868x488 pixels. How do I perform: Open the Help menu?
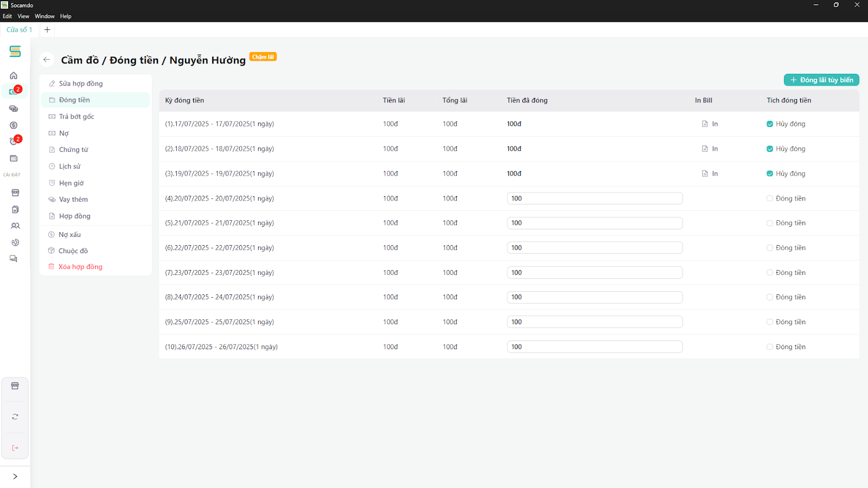click(x=66, y=16)
